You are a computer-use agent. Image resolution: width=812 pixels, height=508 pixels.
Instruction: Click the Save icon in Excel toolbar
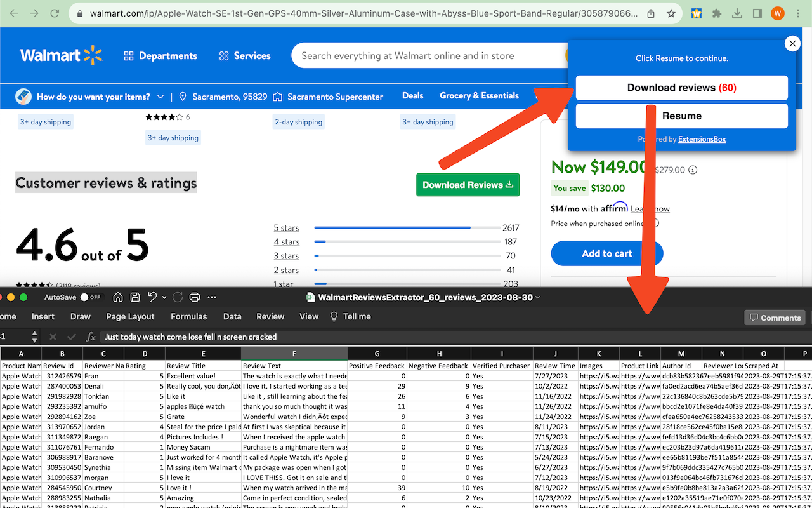(x=135, y=297)
